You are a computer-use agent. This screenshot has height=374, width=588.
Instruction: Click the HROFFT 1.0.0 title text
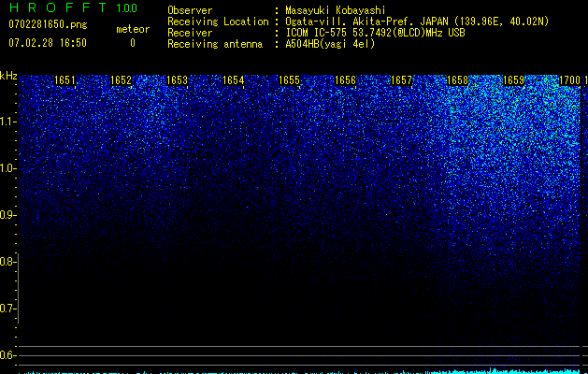[x=73, y=7]
